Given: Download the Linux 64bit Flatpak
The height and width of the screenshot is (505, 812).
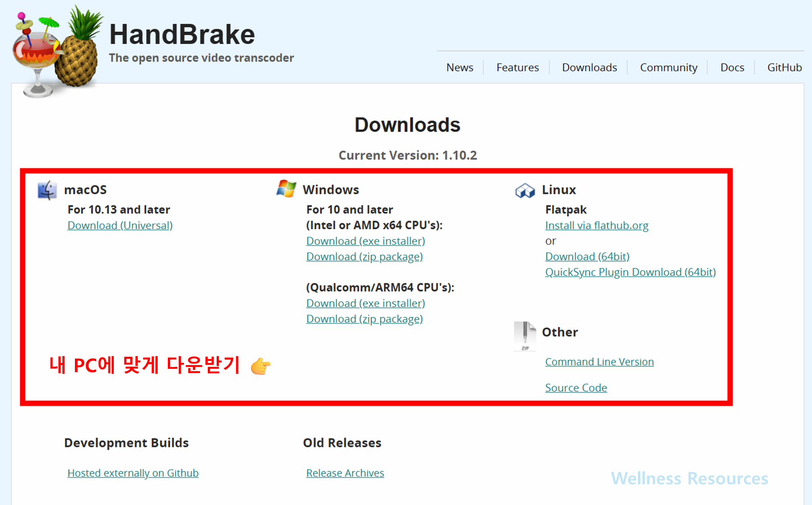Looking at the screenshot, I should [587, 257].
